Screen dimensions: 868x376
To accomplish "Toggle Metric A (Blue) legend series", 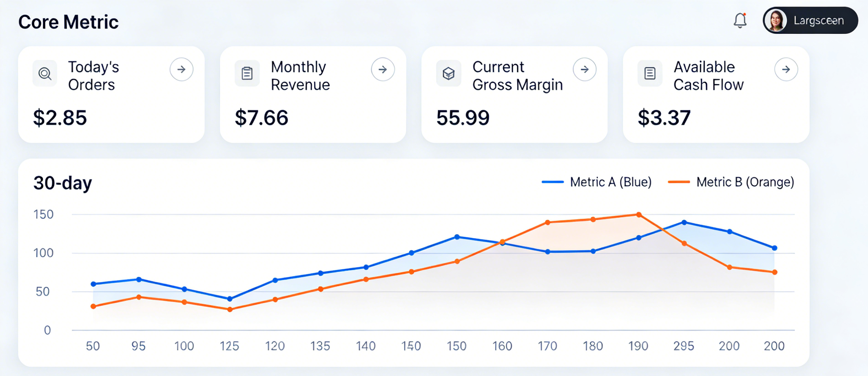I will [611, 182].
